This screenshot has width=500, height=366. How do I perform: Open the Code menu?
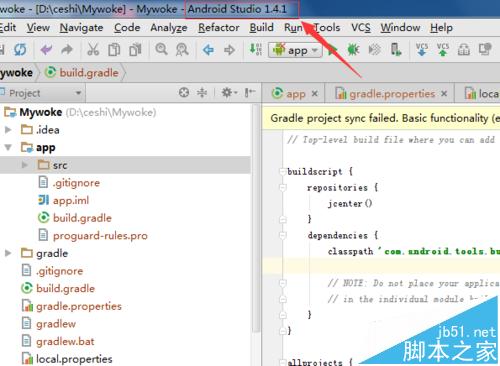(127, 28)
